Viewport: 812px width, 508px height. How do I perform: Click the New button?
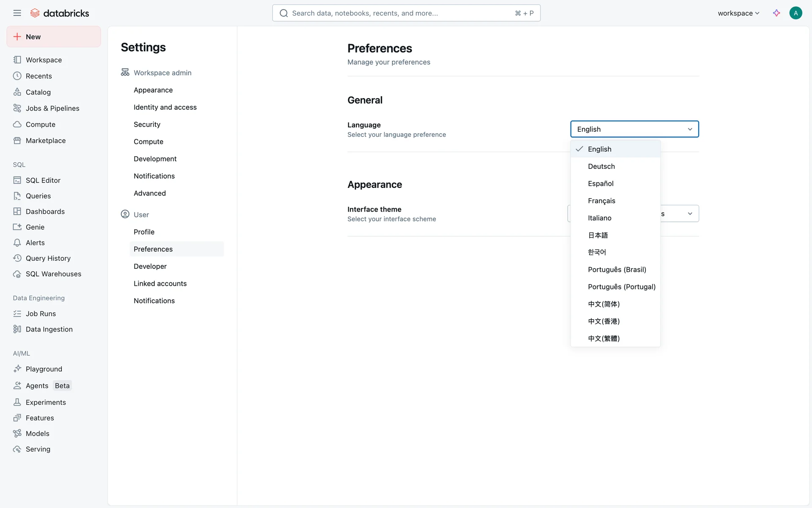pos(54,37)
